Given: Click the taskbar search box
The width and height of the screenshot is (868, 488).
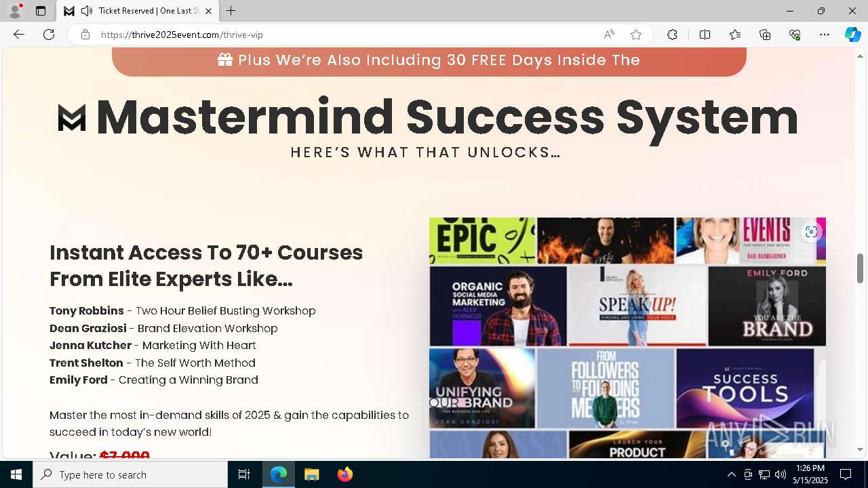Looking at the screenshot, I should pos(130,474).
